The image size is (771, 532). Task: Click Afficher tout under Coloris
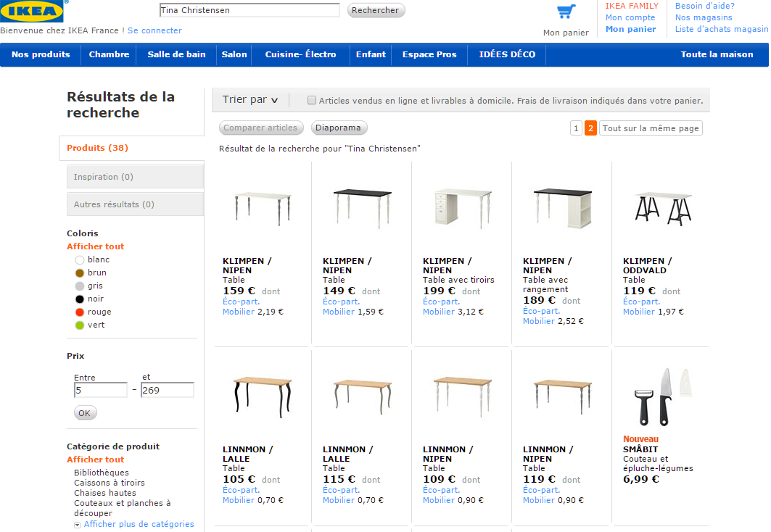click(x=96, y=246)
